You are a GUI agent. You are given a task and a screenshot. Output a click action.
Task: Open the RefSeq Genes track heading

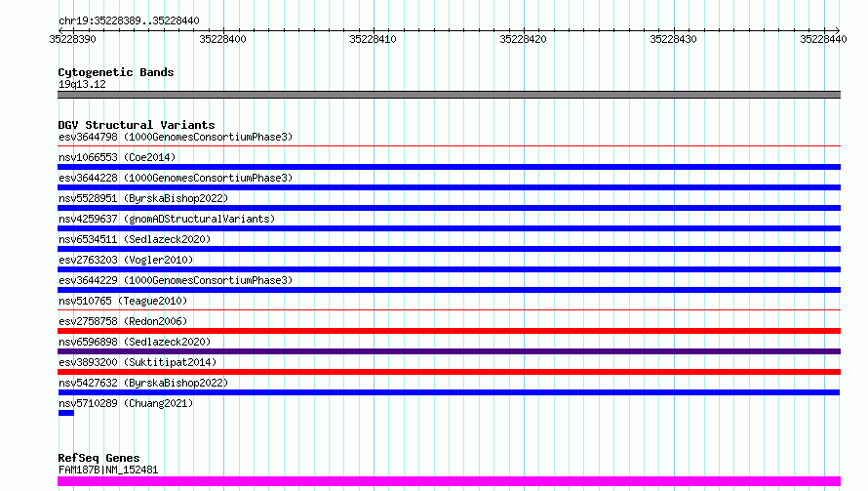pos(99,458)
